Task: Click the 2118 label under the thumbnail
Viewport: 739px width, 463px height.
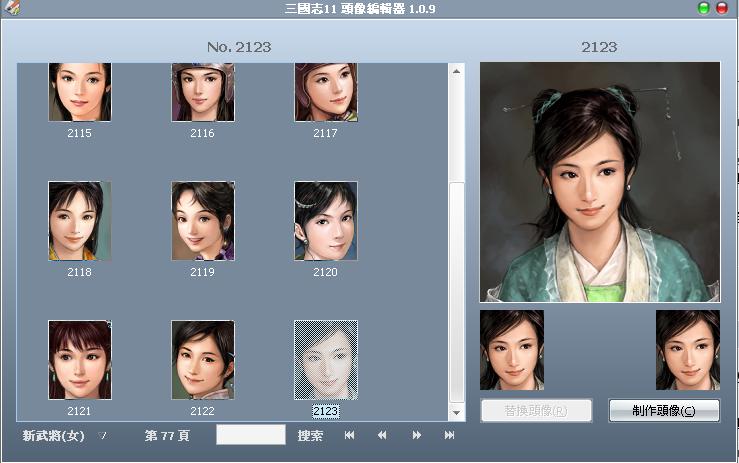Action: pyautogui.click(x=80, y=272)
